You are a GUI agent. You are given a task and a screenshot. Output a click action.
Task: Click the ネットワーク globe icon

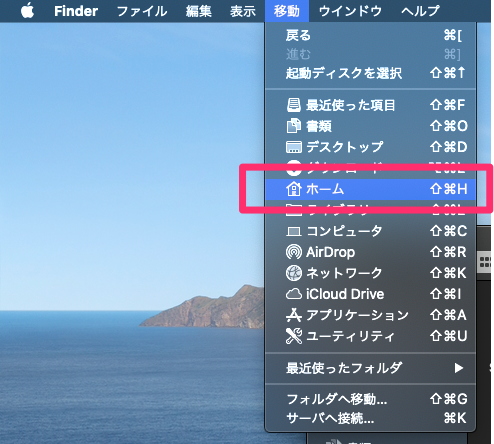point(294,273)
